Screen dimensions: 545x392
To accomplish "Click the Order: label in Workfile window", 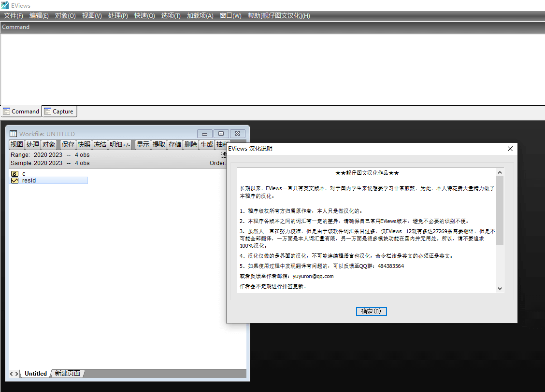I will coord(218,163).
